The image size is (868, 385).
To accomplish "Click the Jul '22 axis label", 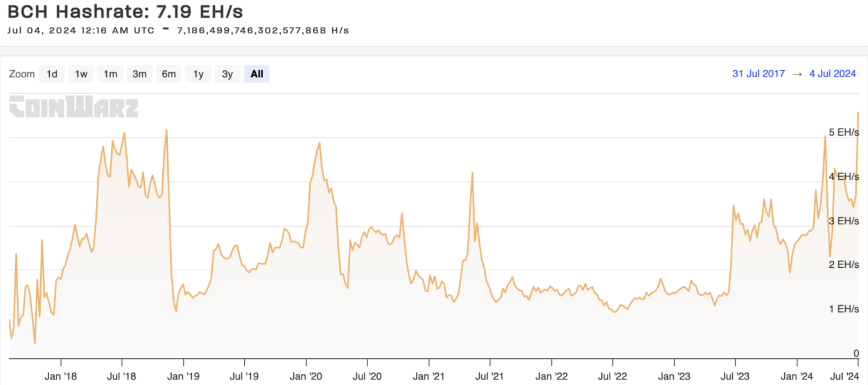I will pos(613,376).
